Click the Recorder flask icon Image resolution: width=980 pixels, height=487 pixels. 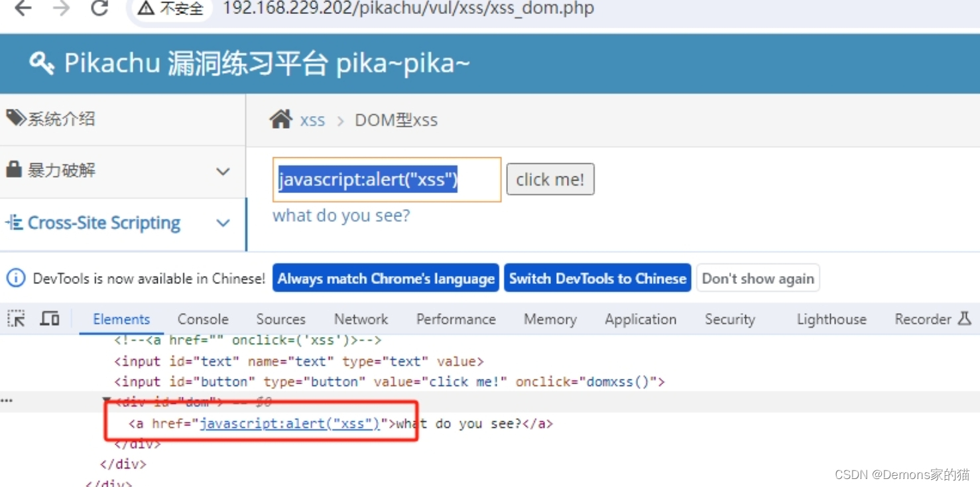tap(965, 319)
